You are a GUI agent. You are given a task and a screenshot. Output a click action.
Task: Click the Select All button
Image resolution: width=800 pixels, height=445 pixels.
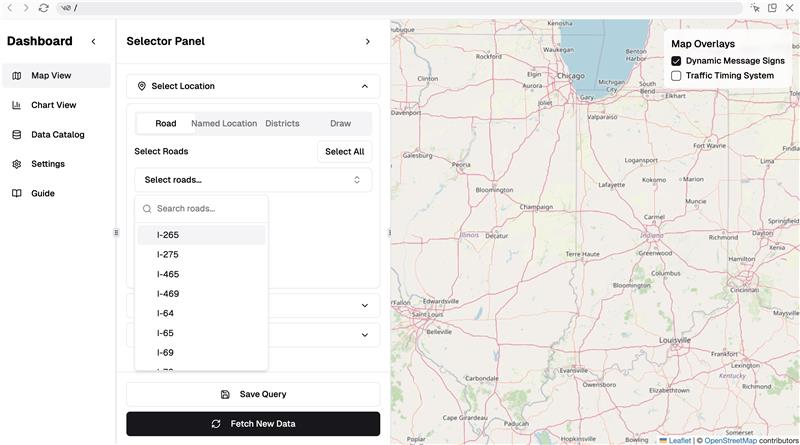coord(344,152)
